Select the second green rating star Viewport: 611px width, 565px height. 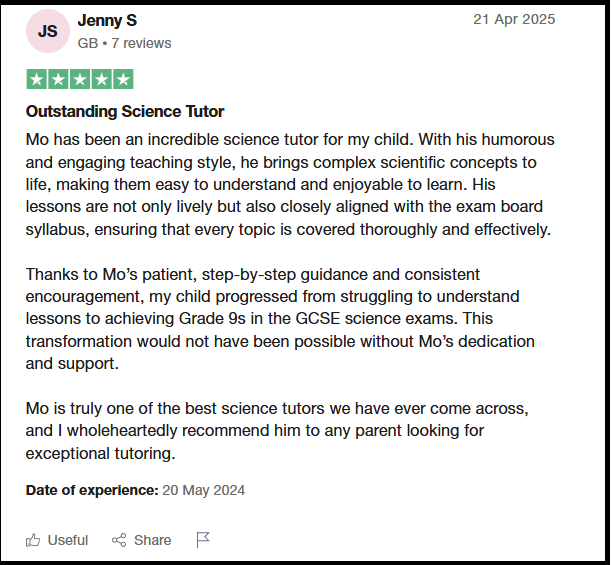[58, 79]
